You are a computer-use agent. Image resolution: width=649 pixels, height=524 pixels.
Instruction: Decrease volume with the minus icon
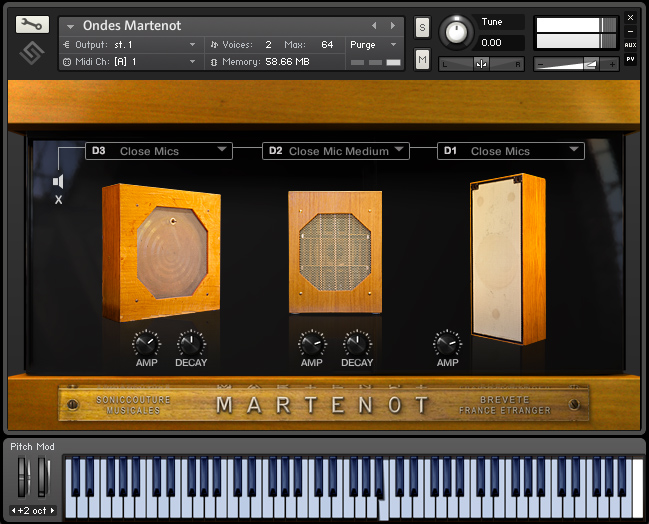tap(540, 65)
